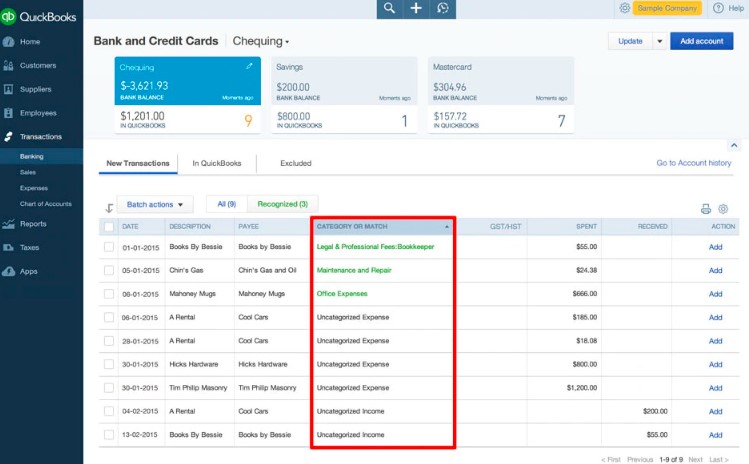The image size is (749, 464).
Task: Add the Tim Philip Masonry transaction
Action: (x=715, y=388)
